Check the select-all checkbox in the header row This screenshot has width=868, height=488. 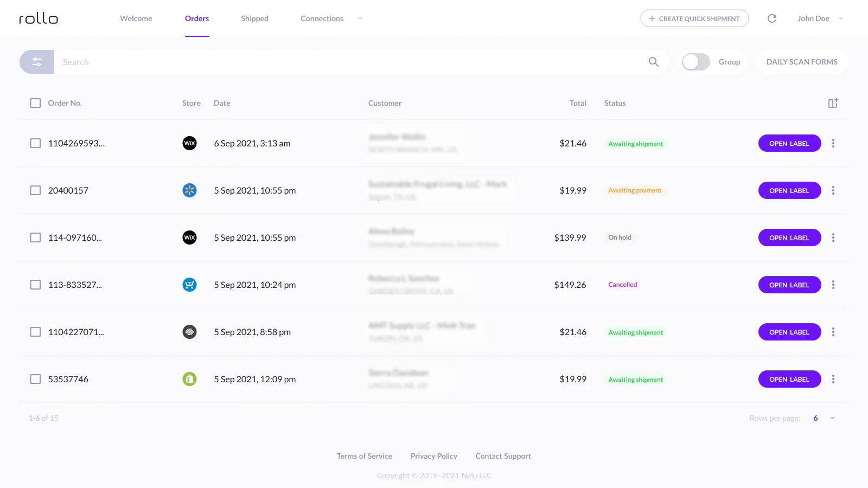35,102
